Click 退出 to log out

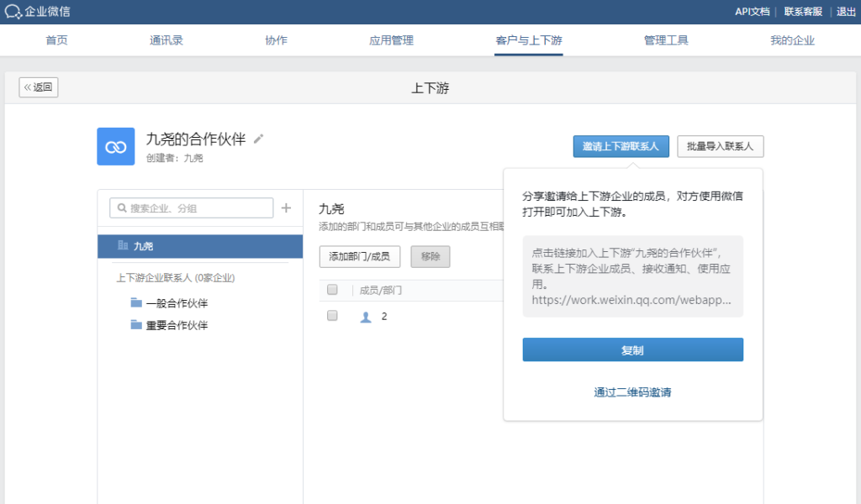point(844,12)
